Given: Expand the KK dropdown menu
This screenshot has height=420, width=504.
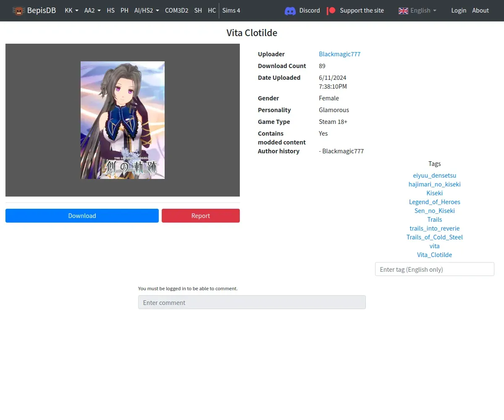Looking at the screenshot, I should point(71,10).
